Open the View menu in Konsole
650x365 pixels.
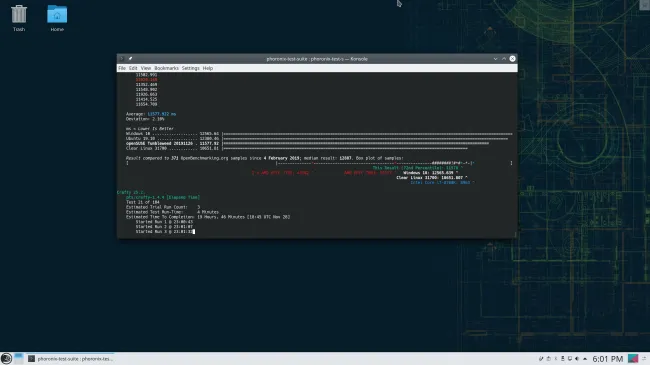pos(146,68)
